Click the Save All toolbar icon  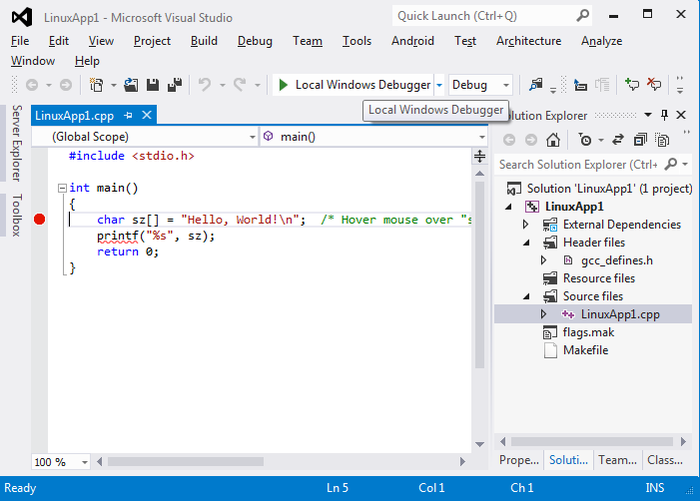tap(175, 85)
